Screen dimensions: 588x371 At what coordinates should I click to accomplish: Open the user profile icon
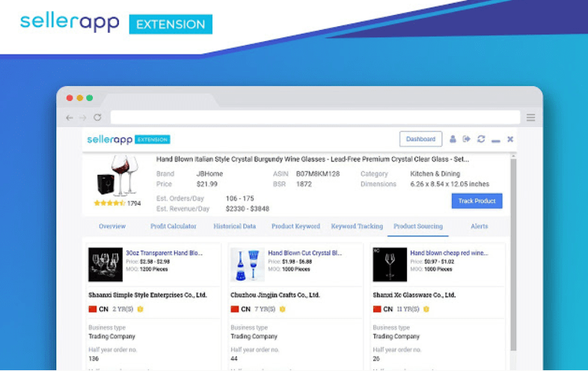453,139
